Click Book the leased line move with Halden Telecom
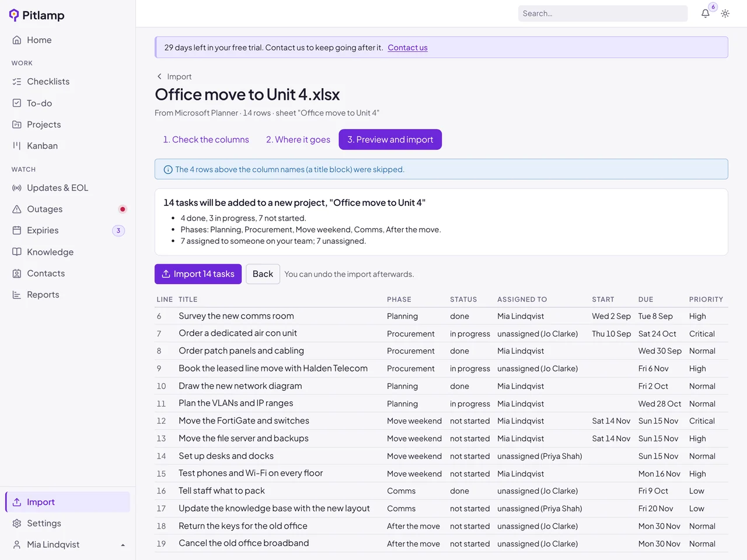 (x=273, y=369)
